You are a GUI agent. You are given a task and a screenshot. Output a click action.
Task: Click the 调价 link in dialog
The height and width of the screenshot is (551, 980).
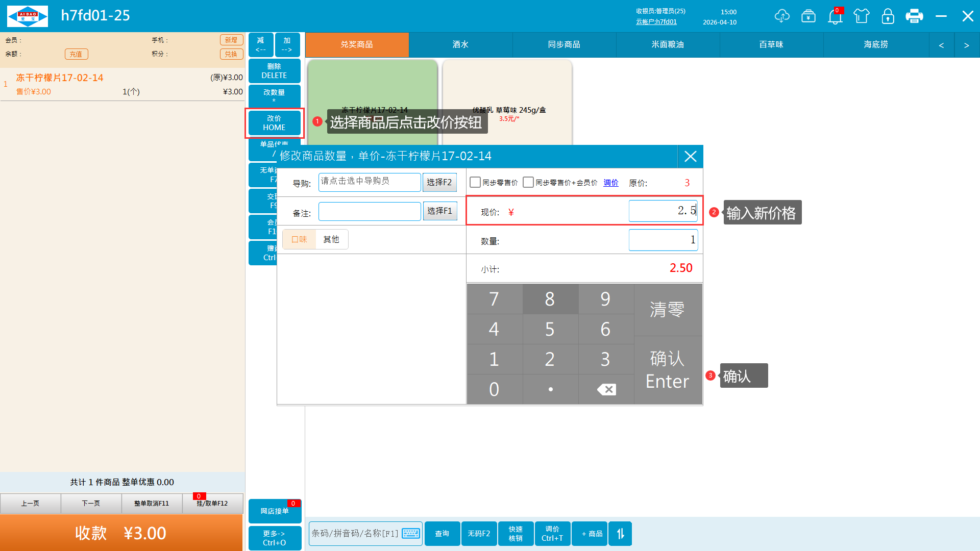coord(610,183)
